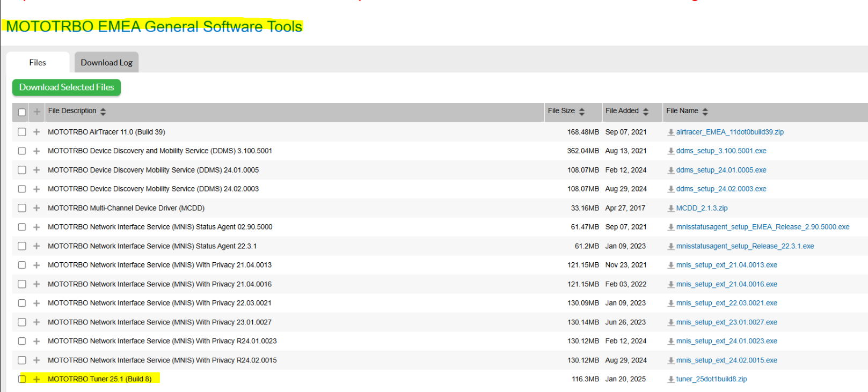
Task: Download airtracer_EMEA_11dot0build39.zip file link
Action: [730, 132]
